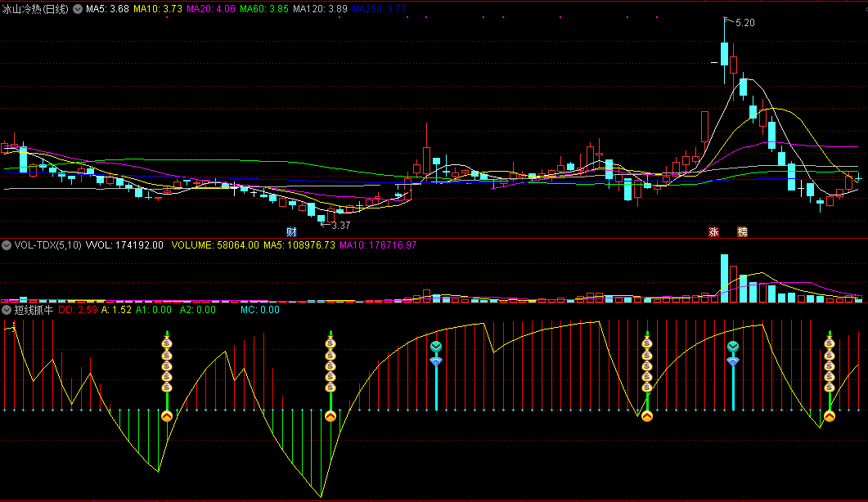Click the rightmost money-bag string signal

[x=830, y=365]
